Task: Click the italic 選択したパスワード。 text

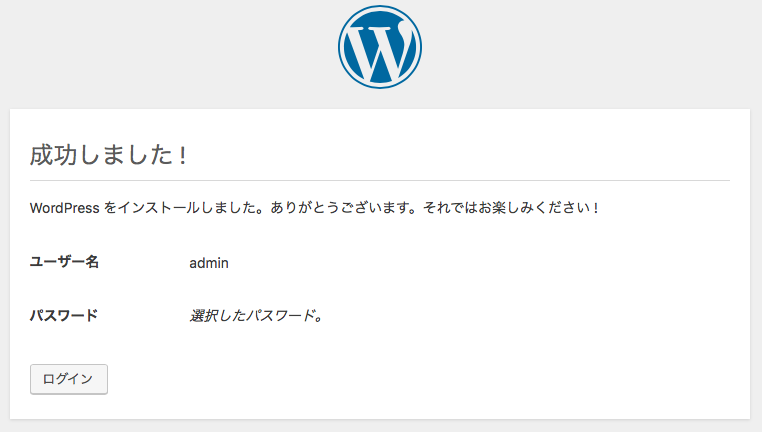Action: pyautogui.click(x=255, y=316)
